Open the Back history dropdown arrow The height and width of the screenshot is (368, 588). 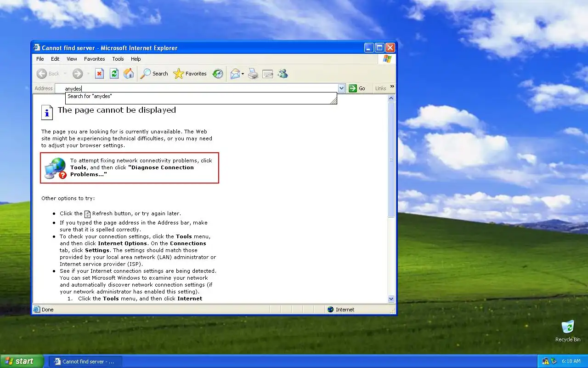tap(65, 74)
